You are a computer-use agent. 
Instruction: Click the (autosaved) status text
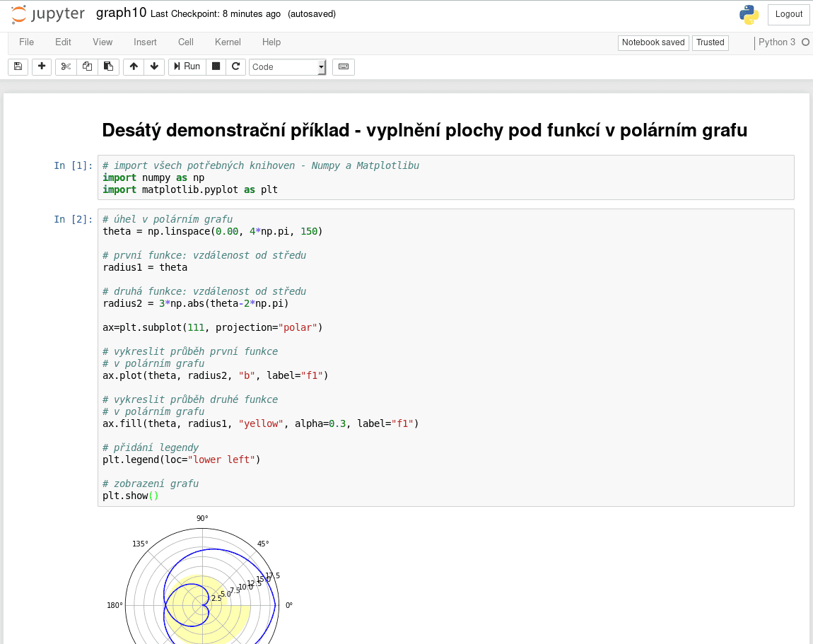click(x=312, y=14)
